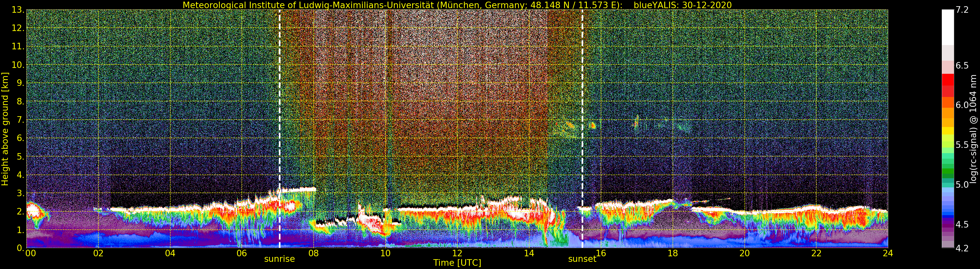Click the height axis tick label "8."
Image resolution: width=980 pixels, height=269 pixels.
[x=21, y=102]
